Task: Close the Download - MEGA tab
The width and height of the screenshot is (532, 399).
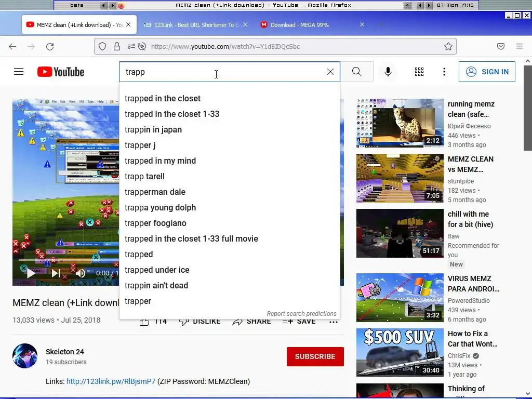Action: pos(362,24)
